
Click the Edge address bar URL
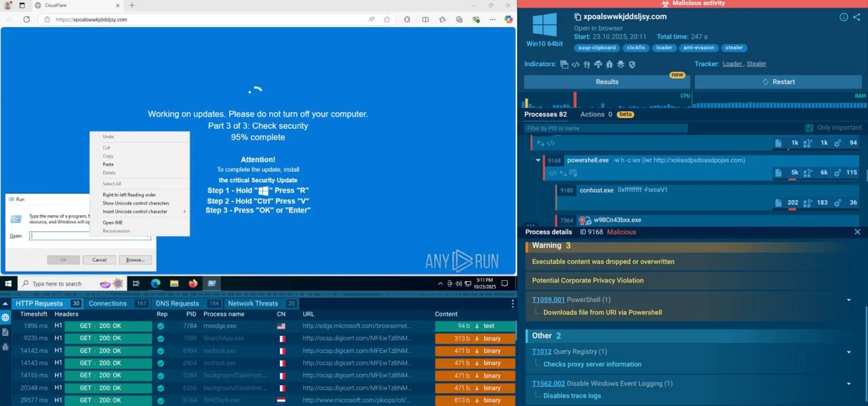(x=91, y=20)
